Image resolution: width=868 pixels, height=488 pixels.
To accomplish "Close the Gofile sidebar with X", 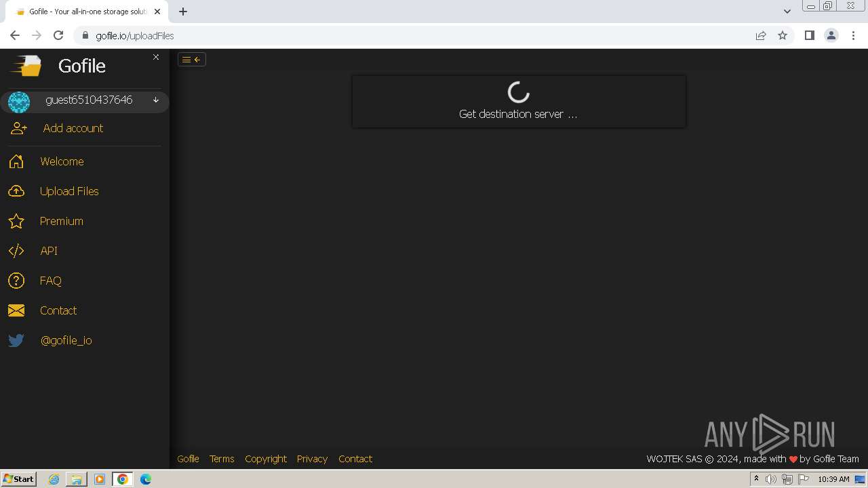I will tap(156, 57).
